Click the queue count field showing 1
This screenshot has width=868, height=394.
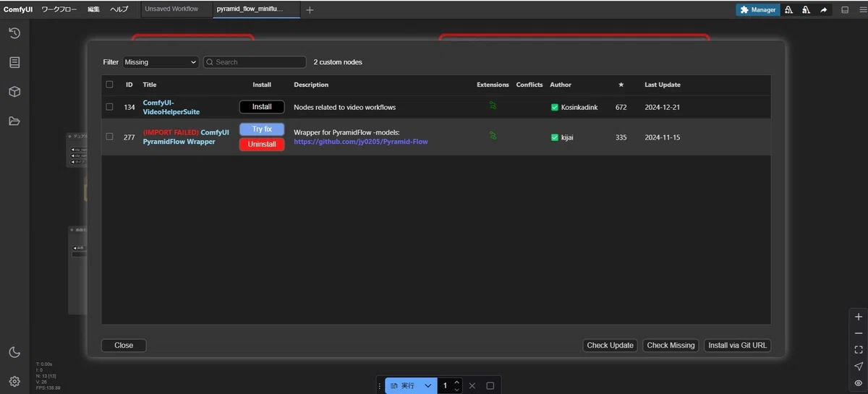[445, 386]
